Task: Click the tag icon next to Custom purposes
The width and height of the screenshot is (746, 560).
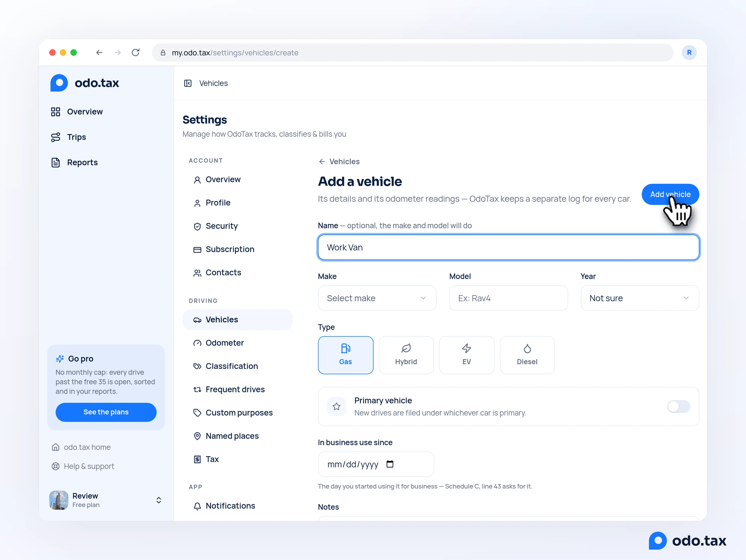Action: [197, 413]
